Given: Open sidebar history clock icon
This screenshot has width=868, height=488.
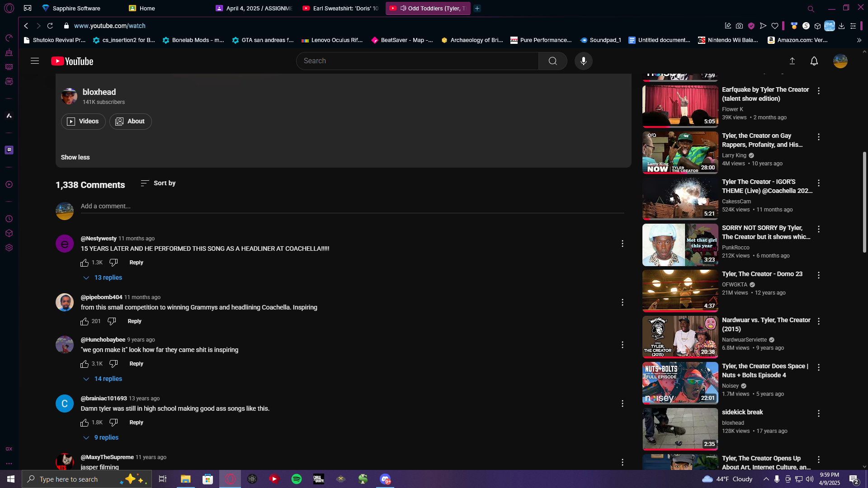Looking at the screenshot, I should [9, 219].
